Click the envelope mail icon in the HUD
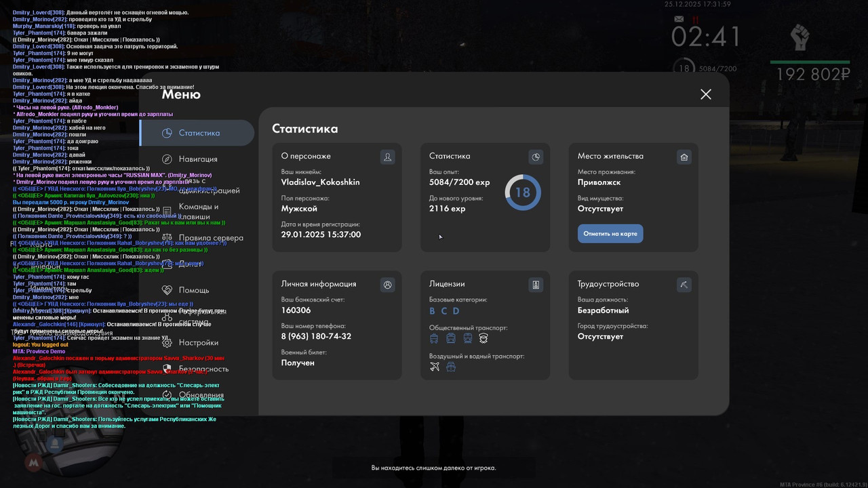 coord(679,19)
